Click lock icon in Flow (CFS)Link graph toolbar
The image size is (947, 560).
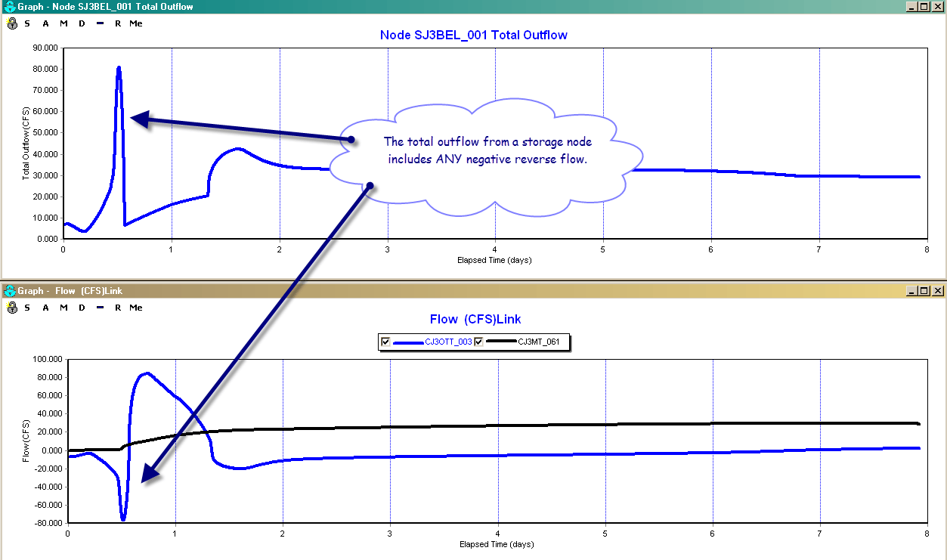(x=11, y=308)
